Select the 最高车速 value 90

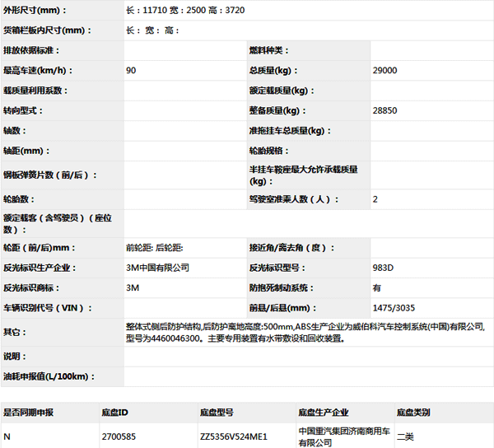(x=132, y=71)
